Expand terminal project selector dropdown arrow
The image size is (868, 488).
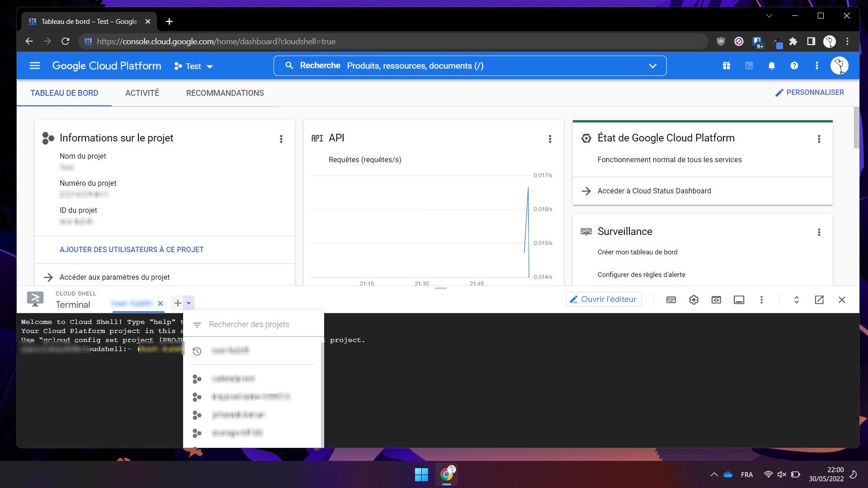tap(189, 303)
